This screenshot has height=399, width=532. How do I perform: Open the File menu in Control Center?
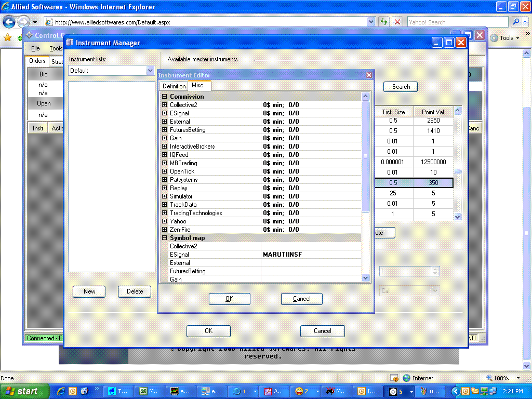pyautogui.click(x=35, y=48)
